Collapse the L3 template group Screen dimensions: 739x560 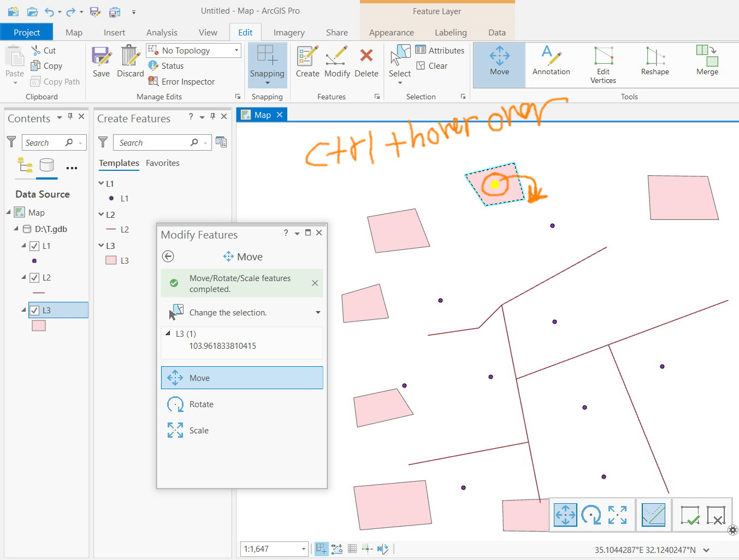[x=100, y=245]
